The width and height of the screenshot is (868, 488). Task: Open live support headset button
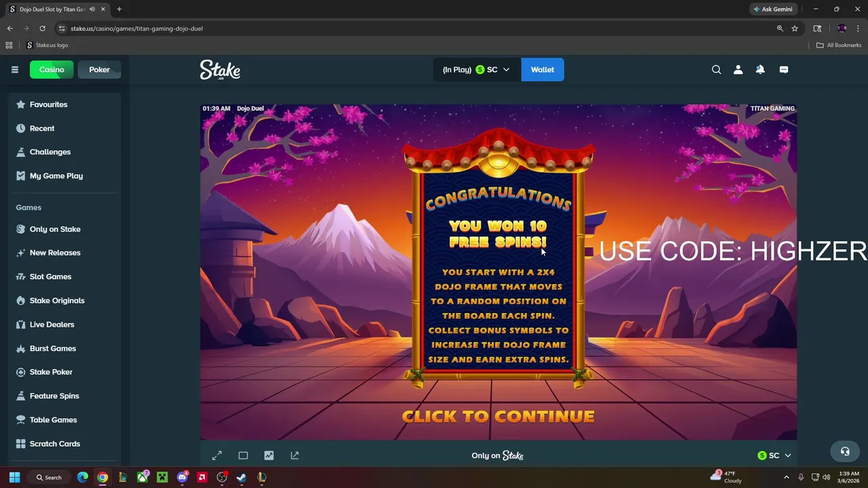click(x=845, y=451)
